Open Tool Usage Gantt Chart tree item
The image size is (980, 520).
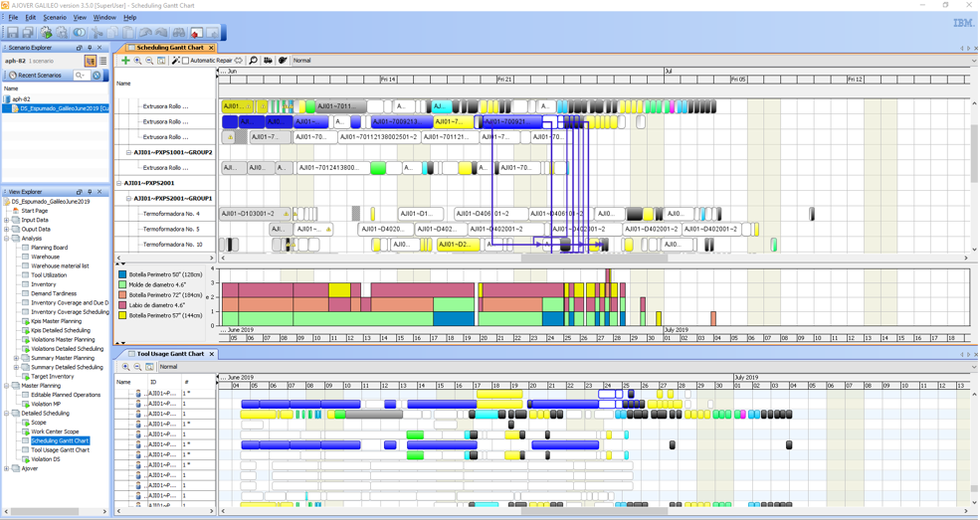pos(60,450)
